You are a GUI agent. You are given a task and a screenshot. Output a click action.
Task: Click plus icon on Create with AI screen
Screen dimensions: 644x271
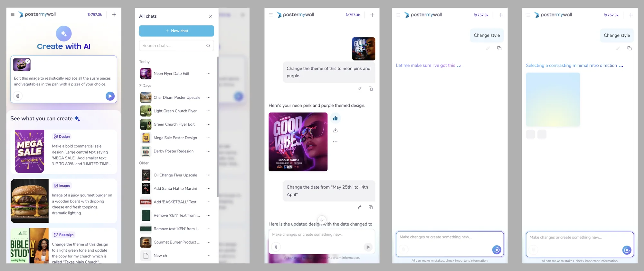(x=114, y=14)
